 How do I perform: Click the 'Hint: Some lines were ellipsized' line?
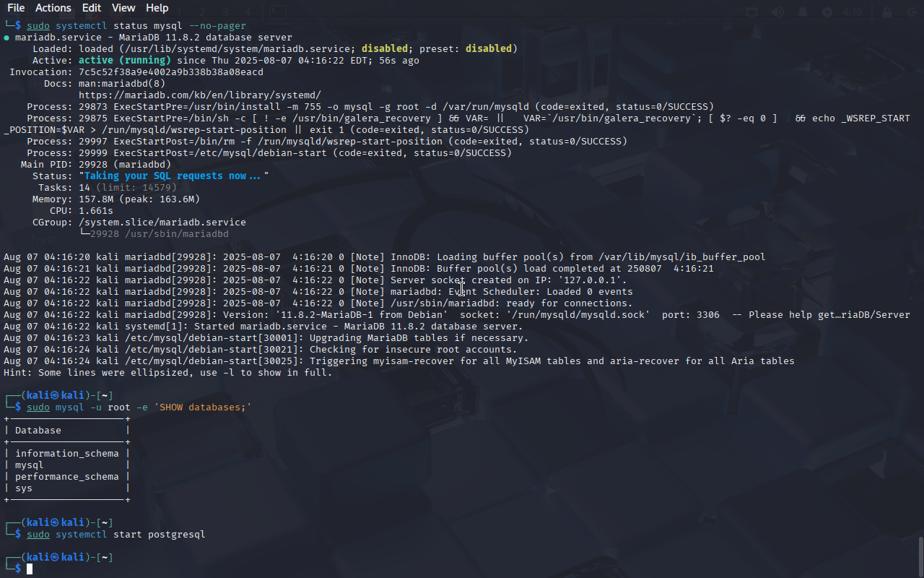[168, 373]
